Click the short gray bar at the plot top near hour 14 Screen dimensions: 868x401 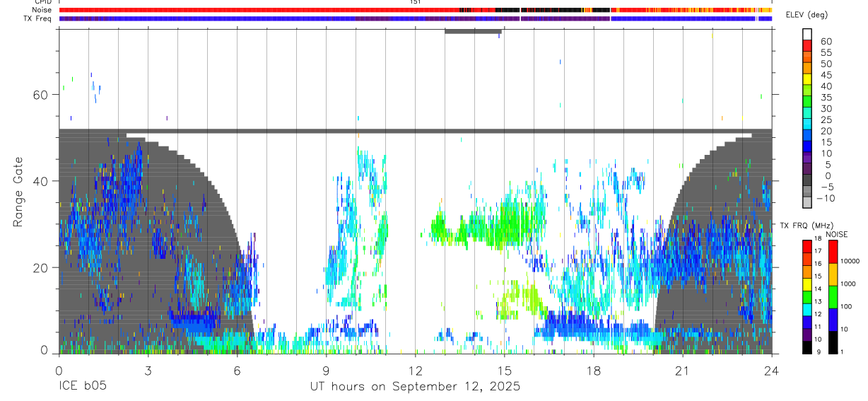tap(473, 31)
